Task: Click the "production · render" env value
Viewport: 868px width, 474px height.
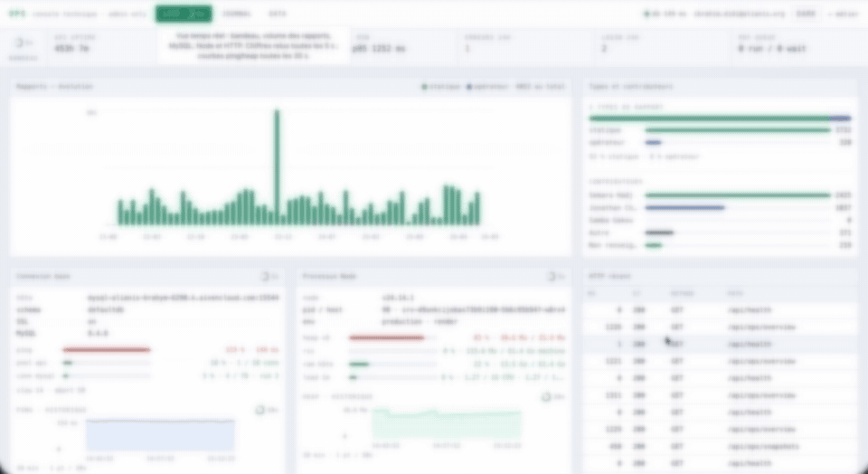Action: (420, 321)
